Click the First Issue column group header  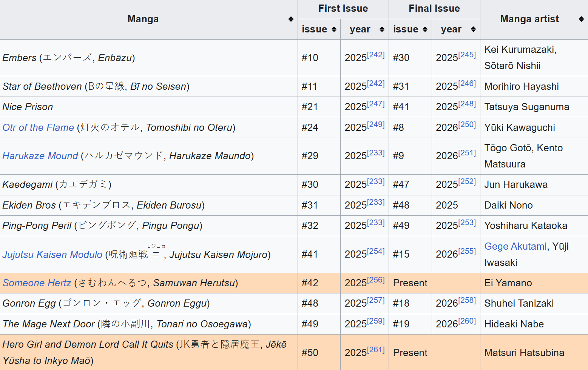point(343,9)
